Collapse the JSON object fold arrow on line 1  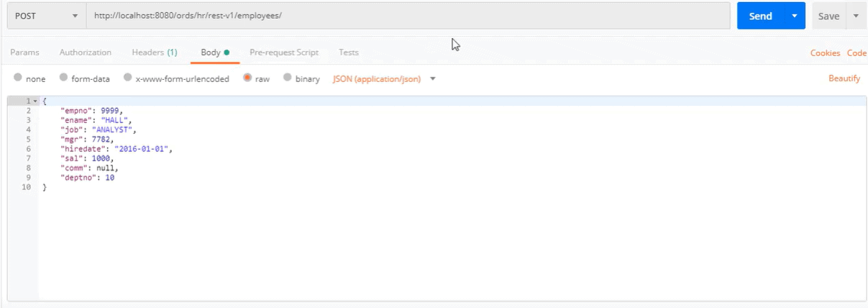pyautogui.click(x=35, y=101)
